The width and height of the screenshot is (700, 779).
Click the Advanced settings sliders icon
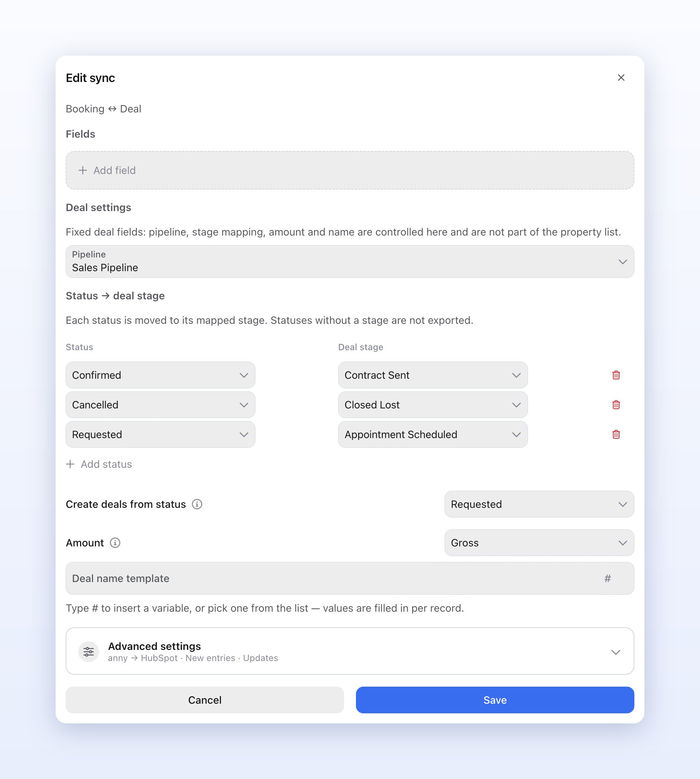pos(89,652)
